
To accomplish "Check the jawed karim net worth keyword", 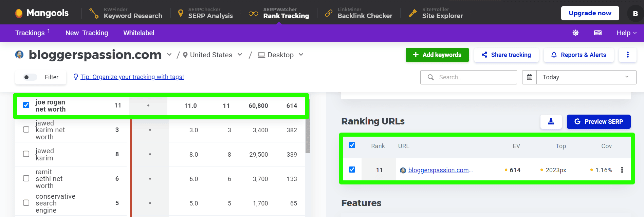I will (26, 130).
